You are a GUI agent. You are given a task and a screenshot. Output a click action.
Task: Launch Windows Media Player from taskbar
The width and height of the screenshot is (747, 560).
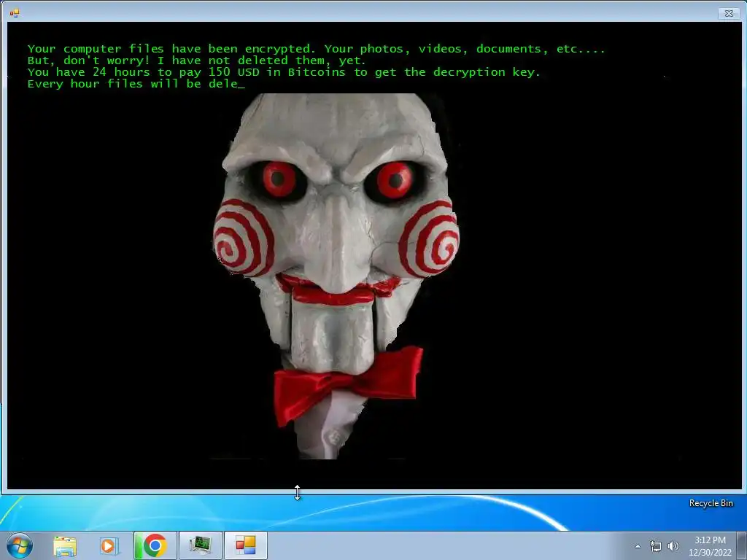[x=109, y=545]
